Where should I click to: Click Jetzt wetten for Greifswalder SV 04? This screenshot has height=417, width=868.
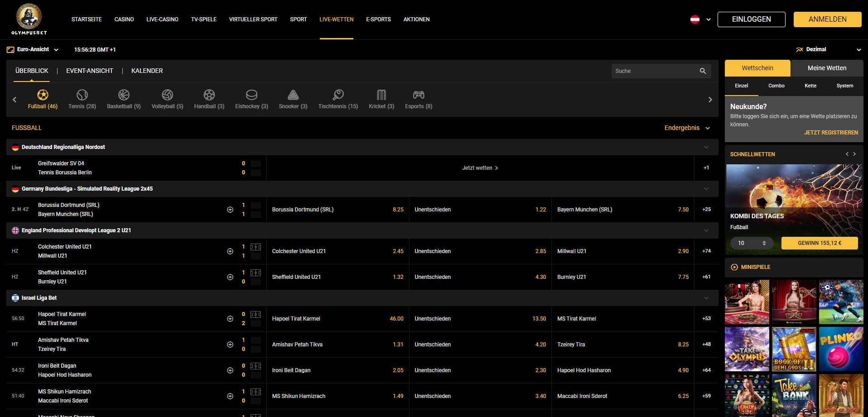click(480, 168)
